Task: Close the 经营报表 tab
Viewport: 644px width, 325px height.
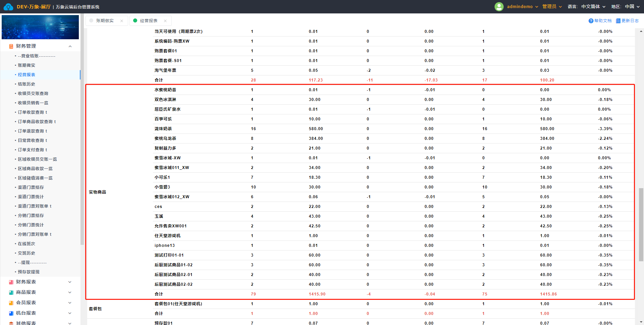Action: click(x=165, y=21)
